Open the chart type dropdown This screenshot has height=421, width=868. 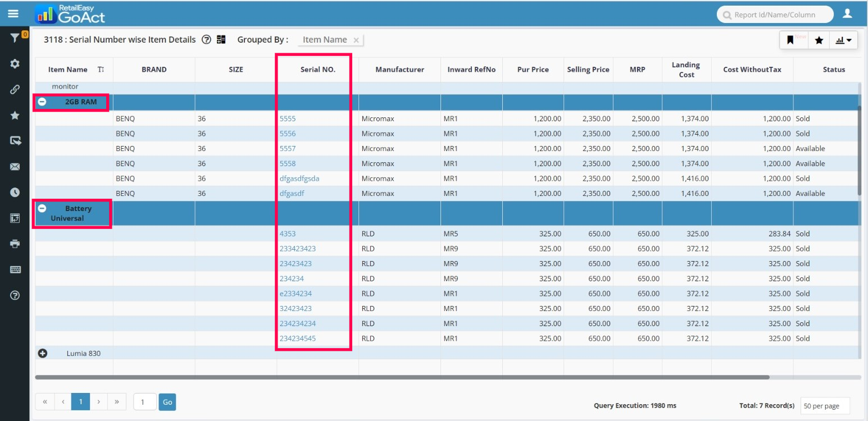[843, 40]
